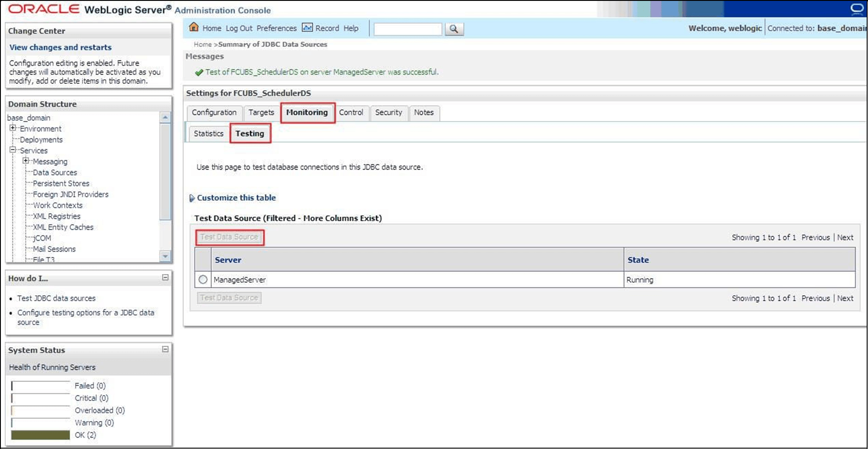Open the Targets tab

[261, 113]
